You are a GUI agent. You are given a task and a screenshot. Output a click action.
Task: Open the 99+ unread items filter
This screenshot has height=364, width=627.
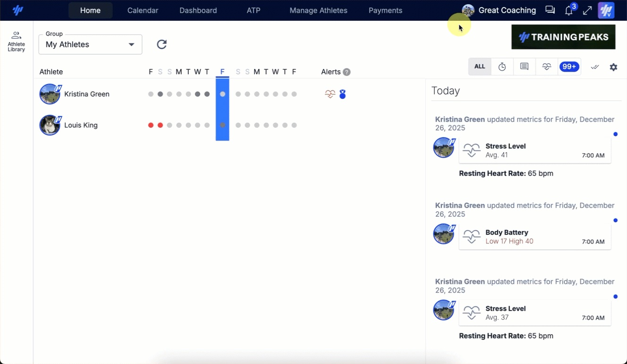click(569, 67)
